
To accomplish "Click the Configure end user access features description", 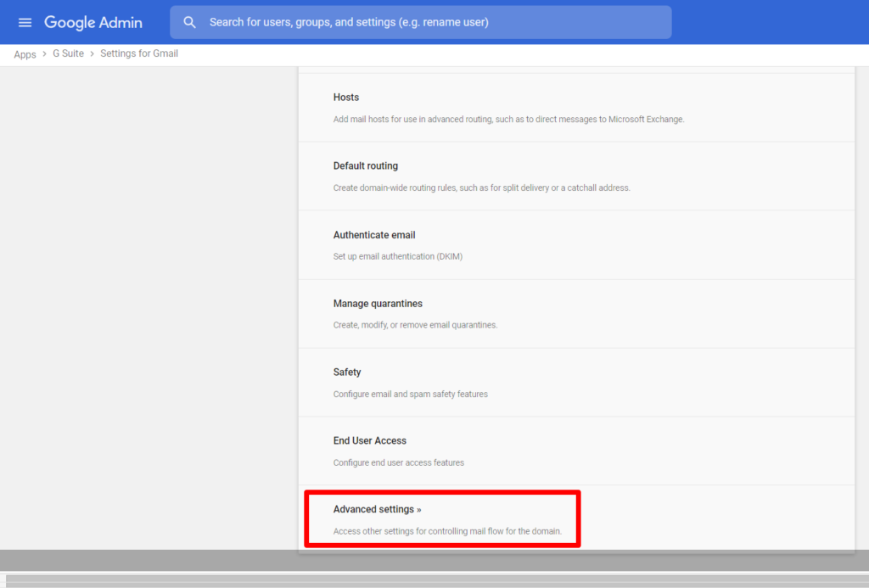I will click(x=399, y=462).
